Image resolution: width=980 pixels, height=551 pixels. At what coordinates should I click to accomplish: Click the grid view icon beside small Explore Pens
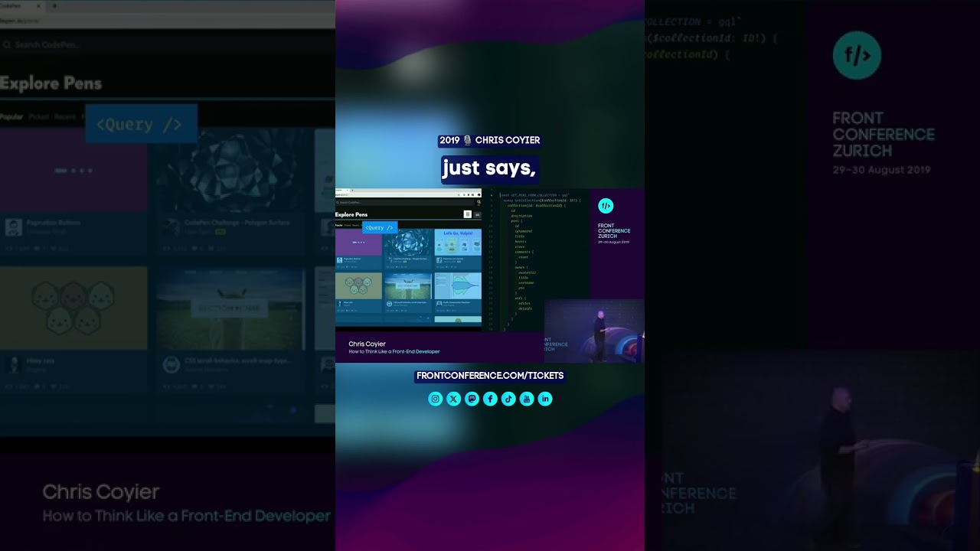coord(467,214)
